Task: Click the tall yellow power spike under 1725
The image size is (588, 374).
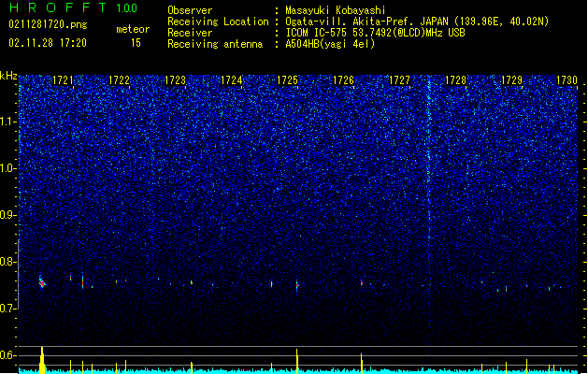Action: 297,360
